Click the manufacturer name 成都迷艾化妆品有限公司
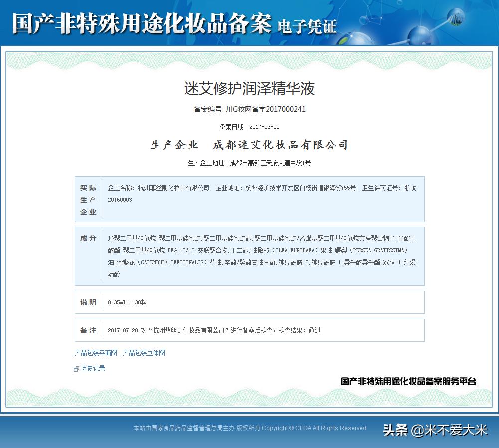Viewport: 499px width, 448px height. pyautogui.click(x=279, y=145)
